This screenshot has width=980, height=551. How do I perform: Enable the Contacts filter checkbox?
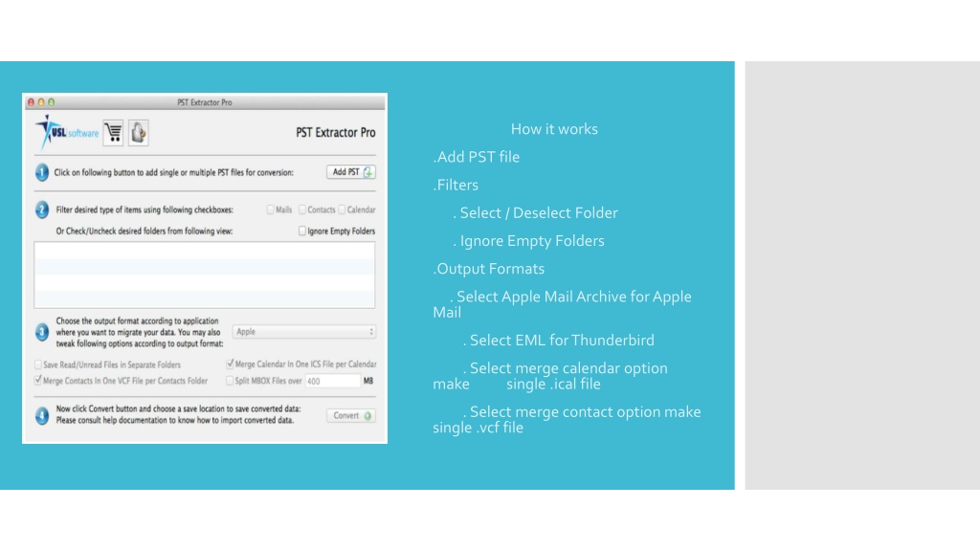pos(302,209)
